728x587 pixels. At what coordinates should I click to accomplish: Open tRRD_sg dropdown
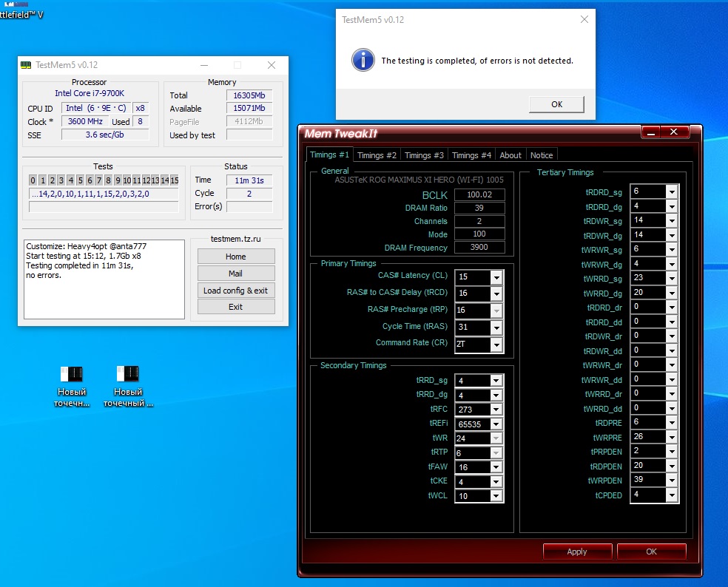(x=496, y=381)
